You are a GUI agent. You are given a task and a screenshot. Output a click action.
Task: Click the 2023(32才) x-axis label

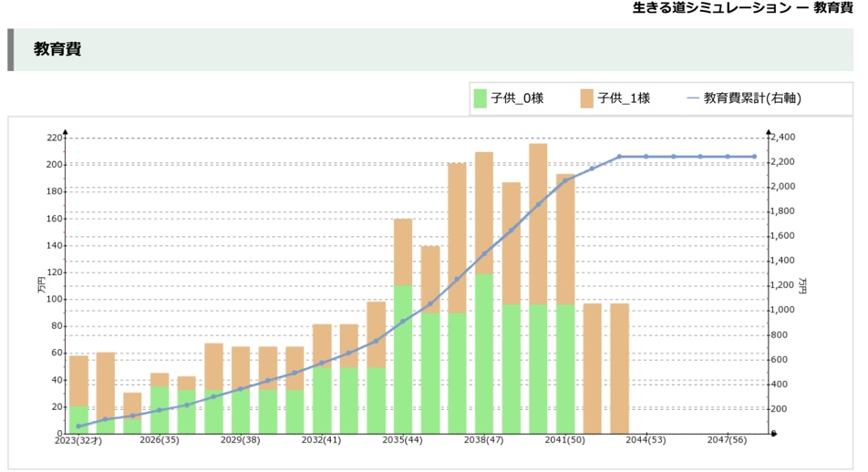78,440
